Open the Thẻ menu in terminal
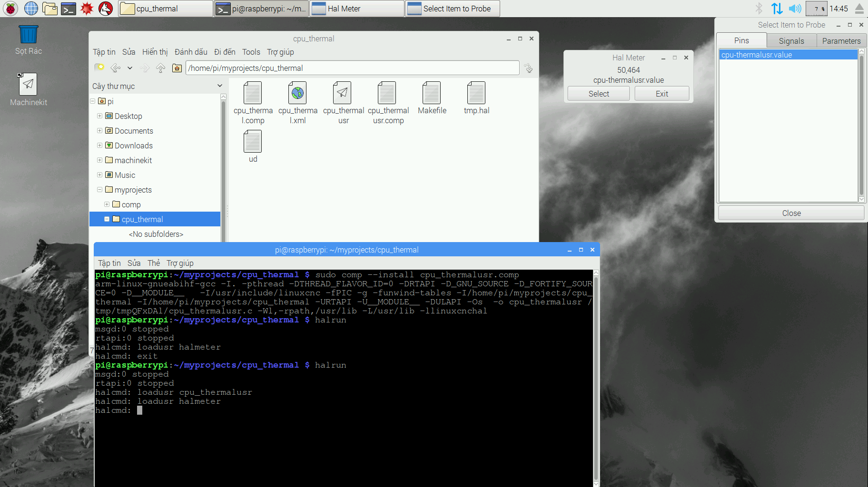 pos(153,263)
